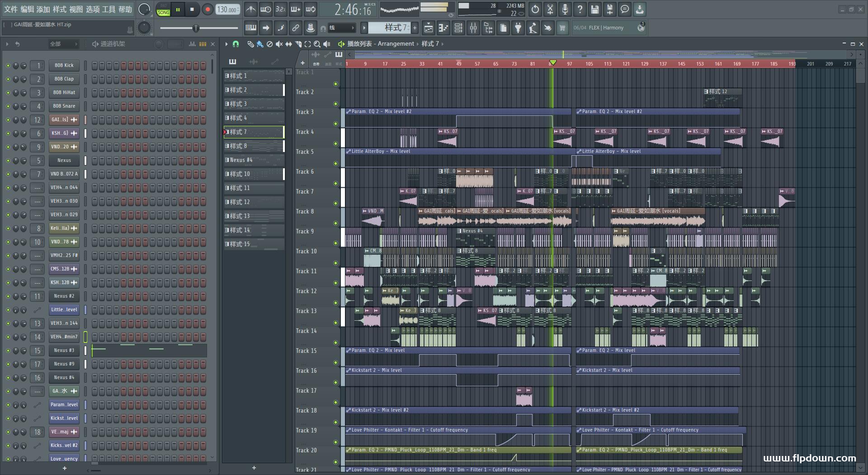Open the 编辑 menu
868x475 pixels.
27,9
